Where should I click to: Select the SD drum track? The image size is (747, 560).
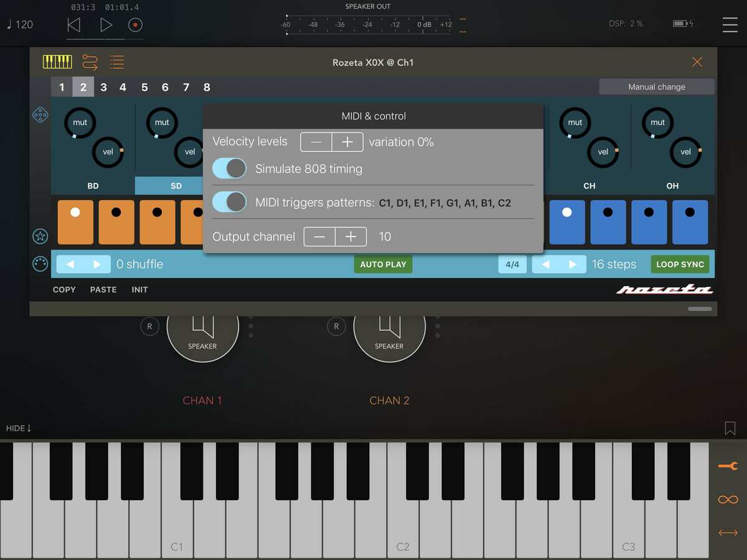[169, 185]
